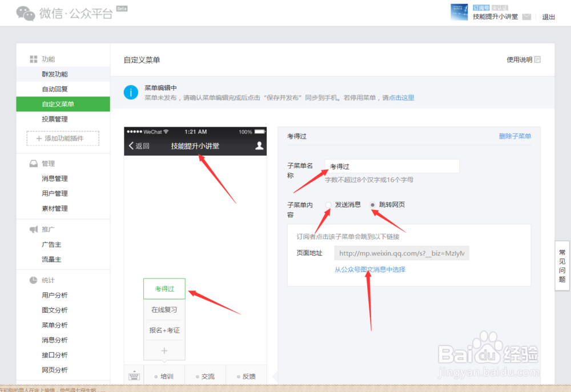This screenshot has width=571, height=392.
Task: Select the 发送消息 radio option
Action: (328, 204)
